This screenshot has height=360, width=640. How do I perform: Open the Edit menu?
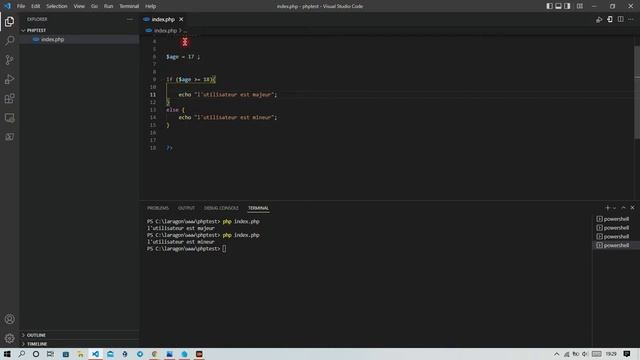(36, 6)
